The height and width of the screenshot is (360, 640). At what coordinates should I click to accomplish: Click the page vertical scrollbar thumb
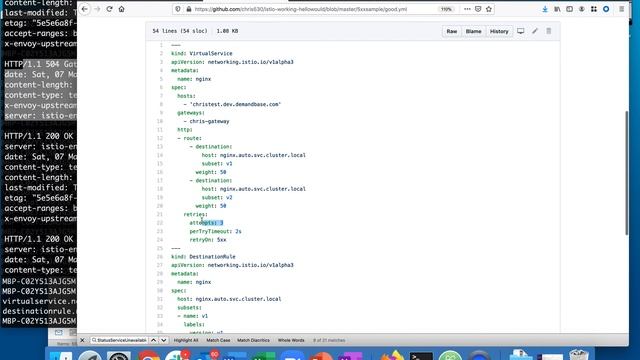coord(627,172)
